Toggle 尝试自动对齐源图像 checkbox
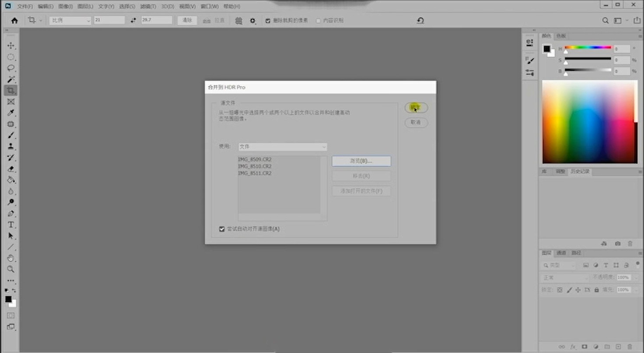 point(222,229)
